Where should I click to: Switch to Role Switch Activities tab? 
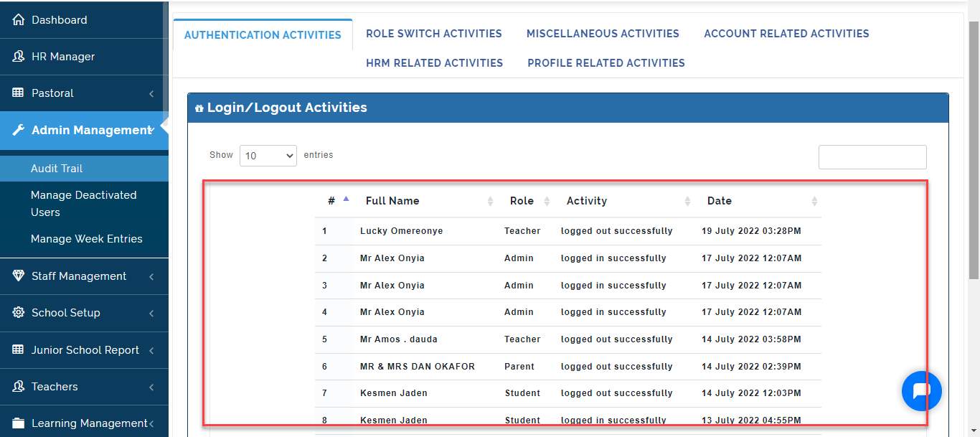(434, 34)
